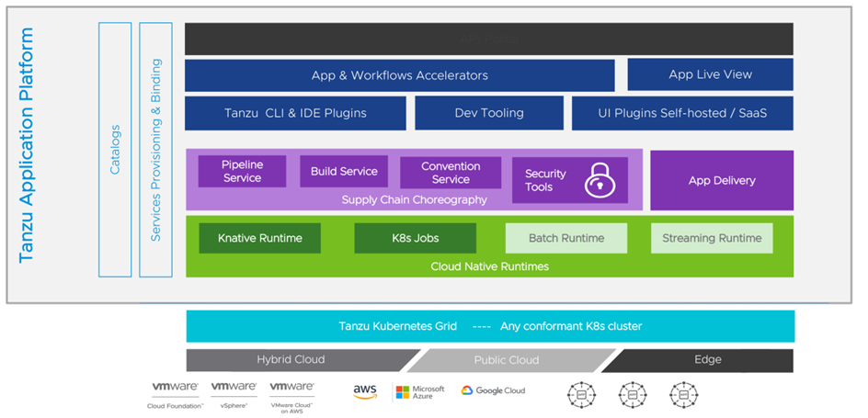Click the VMware Cloud Foundation logo

(x=176, y=395)
